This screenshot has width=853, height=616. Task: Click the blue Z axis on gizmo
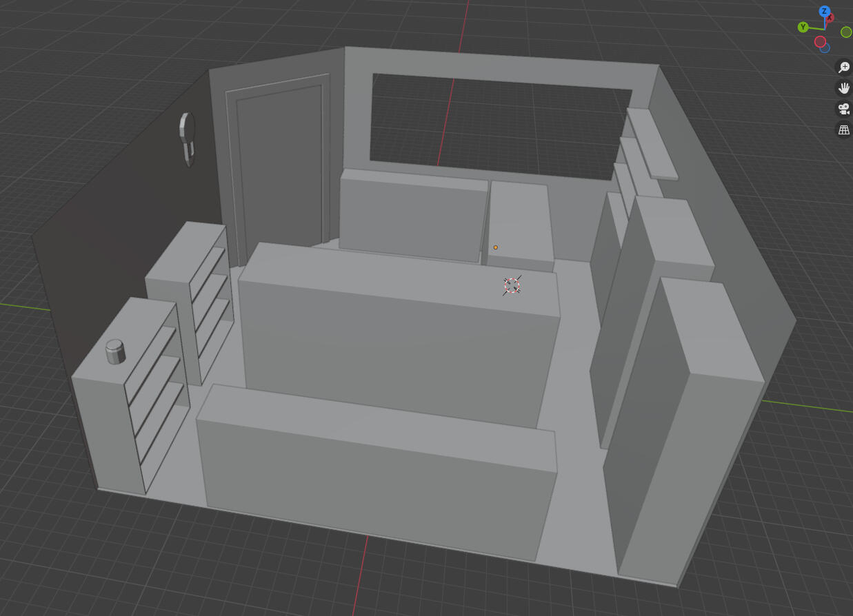(824, 12)
